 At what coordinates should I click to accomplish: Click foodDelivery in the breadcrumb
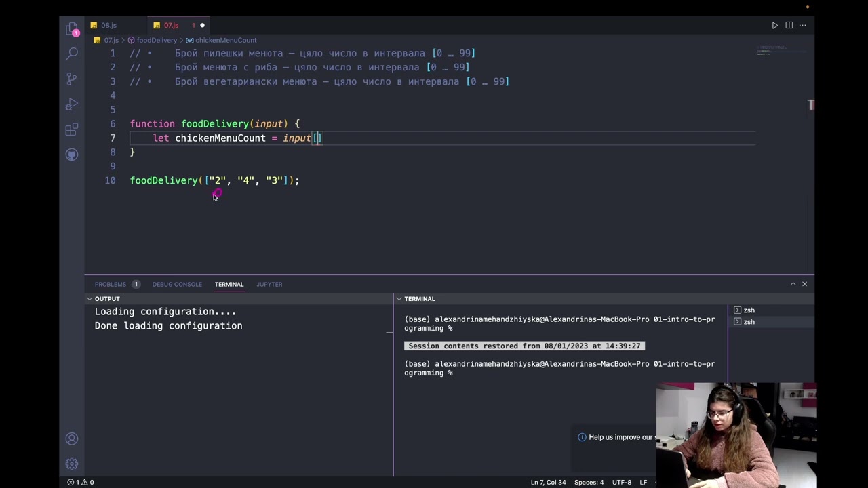(x=157, y=41)
